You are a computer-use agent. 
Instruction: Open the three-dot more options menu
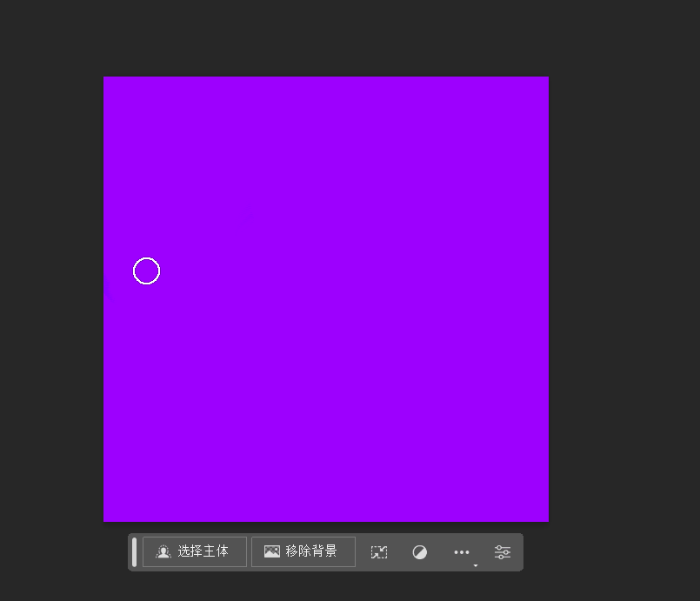(462, 552)
